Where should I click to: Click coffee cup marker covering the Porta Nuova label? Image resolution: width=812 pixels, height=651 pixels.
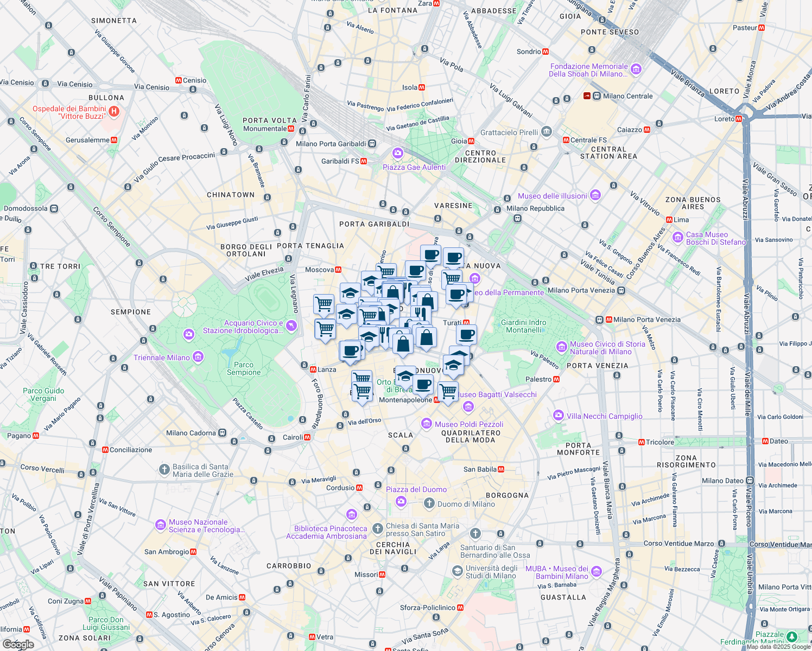(453, 259)
